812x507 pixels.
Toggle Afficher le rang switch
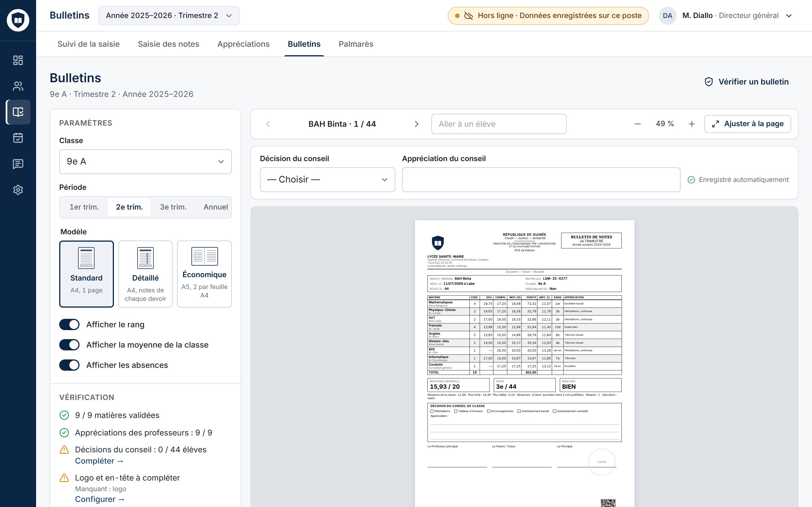(x=69, y=324)
